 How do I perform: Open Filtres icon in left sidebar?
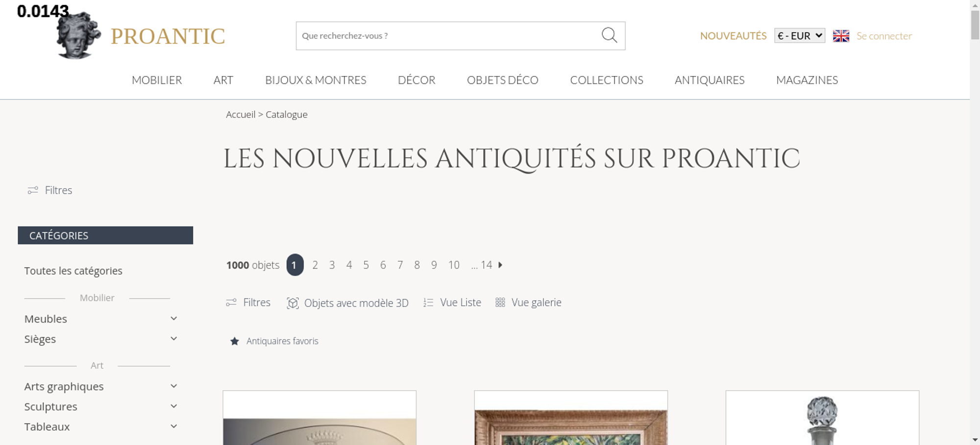(33, 190)
